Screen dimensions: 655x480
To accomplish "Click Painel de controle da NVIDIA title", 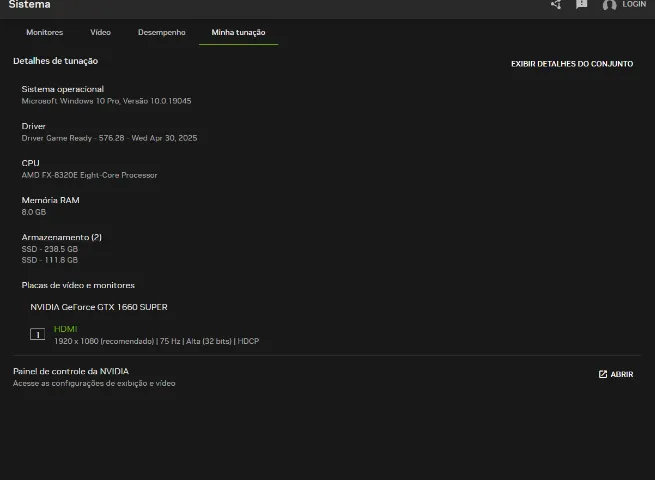I will tap(71, 371).
